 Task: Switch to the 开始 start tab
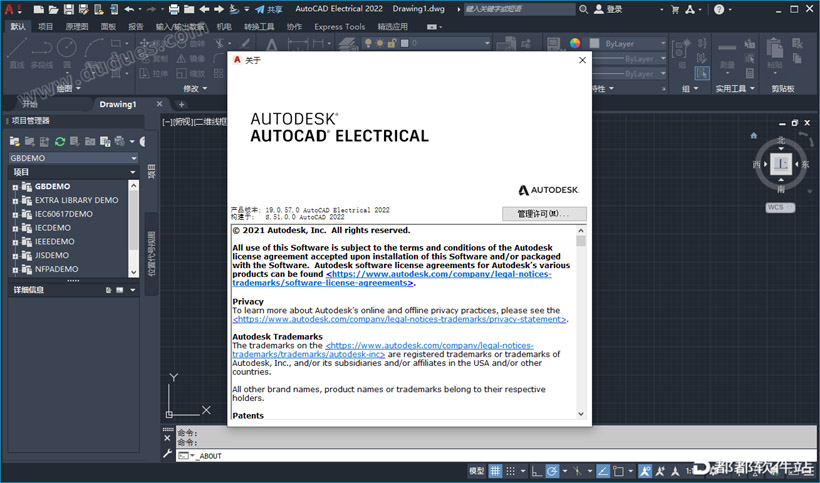point(30,104)
